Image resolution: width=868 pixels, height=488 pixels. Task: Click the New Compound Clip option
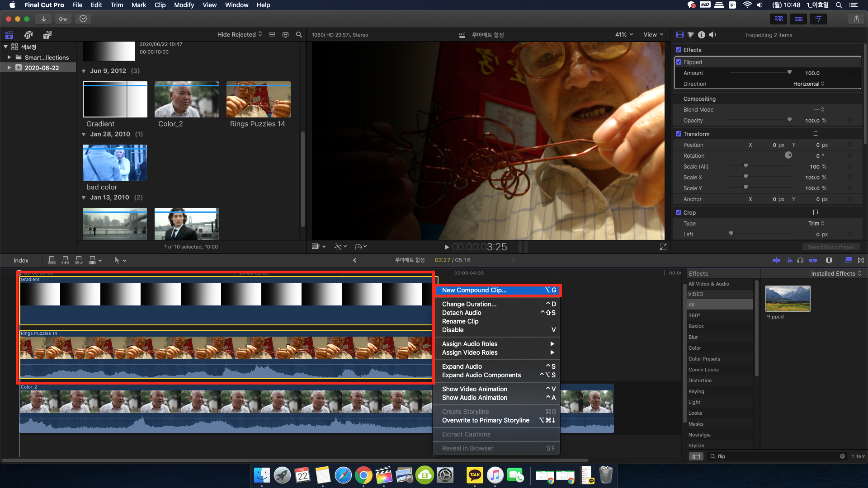(x=475, y=290)
